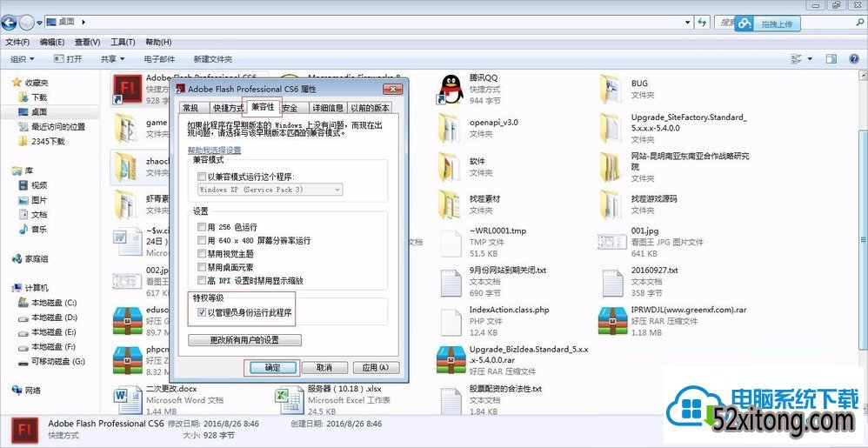The image size is (868, 448).
Task: Click the 应用(A) button
Action: click(376, 368)
